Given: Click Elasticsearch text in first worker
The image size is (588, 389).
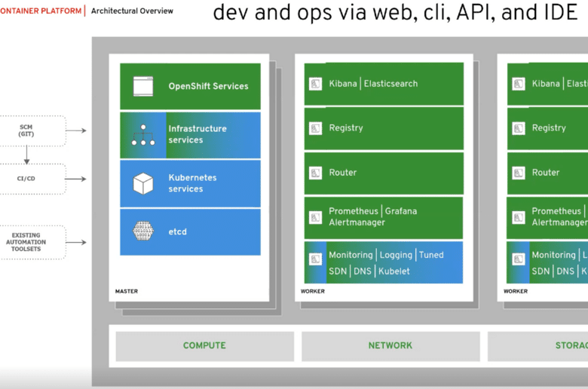Looking at the screenshot, I should point(390,84).
